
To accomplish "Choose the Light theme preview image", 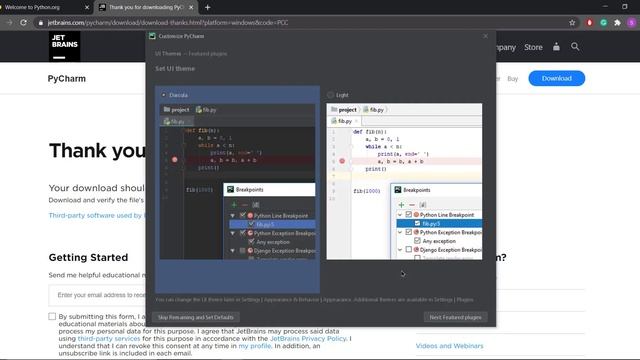I will point(404,182).
